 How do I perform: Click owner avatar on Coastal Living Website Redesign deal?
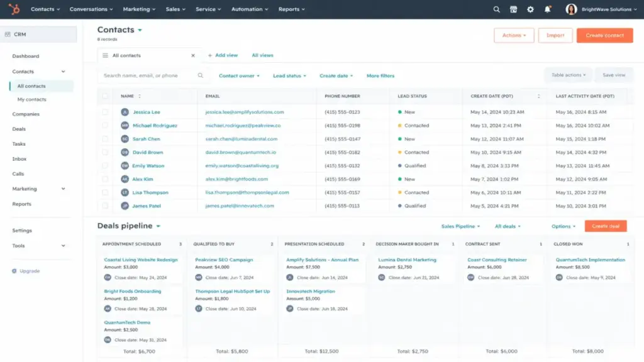point(108,277)
